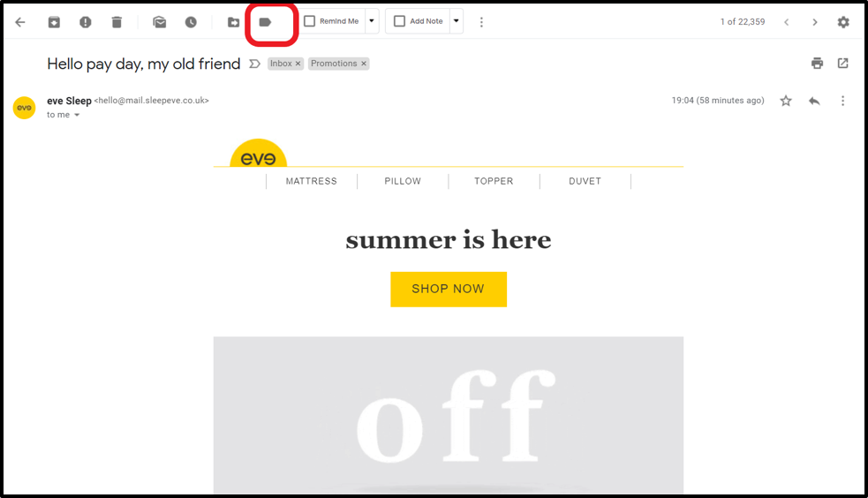Click the SHOP NOW button
This screenshot has width=868, height=498.
pyautogui.click(x=449, y=289)
